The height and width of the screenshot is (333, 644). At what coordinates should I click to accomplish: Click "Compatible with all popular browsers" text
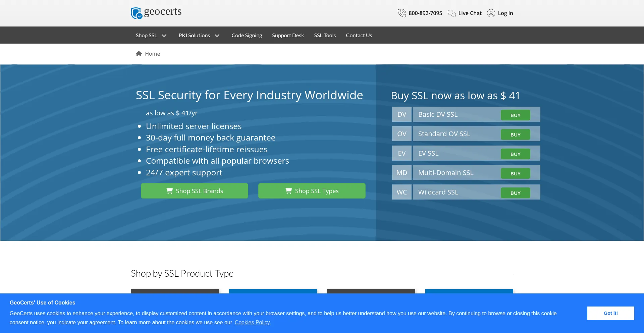(217, 161)
